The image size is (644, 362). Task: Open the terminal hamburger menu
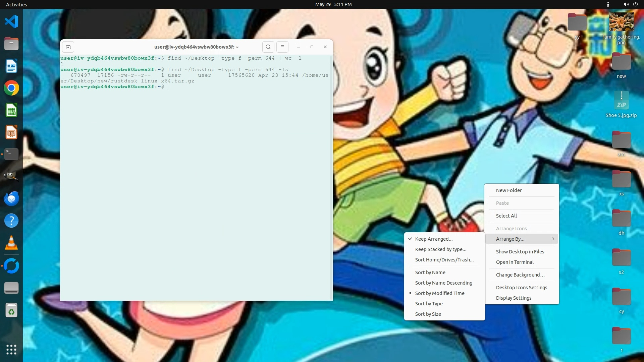pyautogui.click(x=282, y=47)
